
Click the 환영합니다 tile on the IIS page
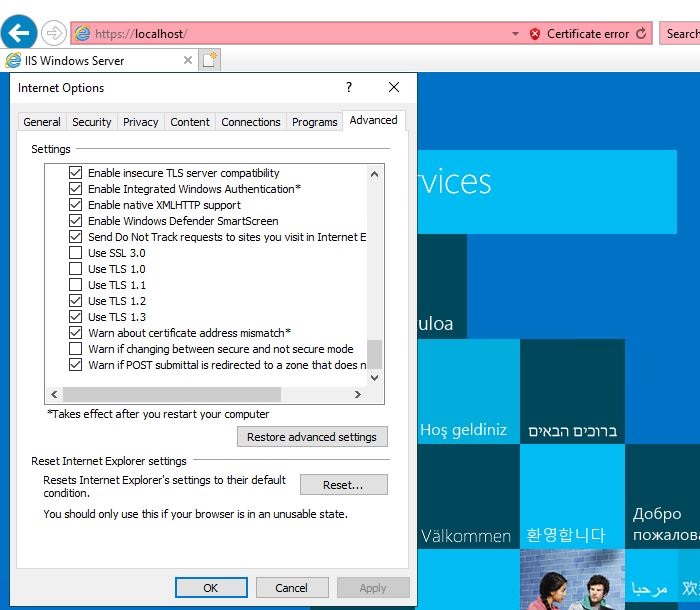coord(572,496)
